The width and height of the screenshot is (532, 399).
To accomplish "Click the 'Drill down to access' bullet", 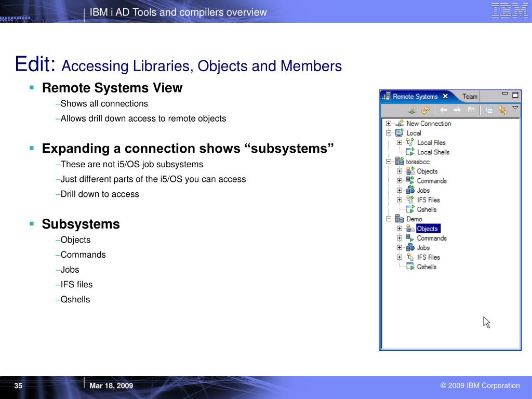I will click(x=100, y=194).
